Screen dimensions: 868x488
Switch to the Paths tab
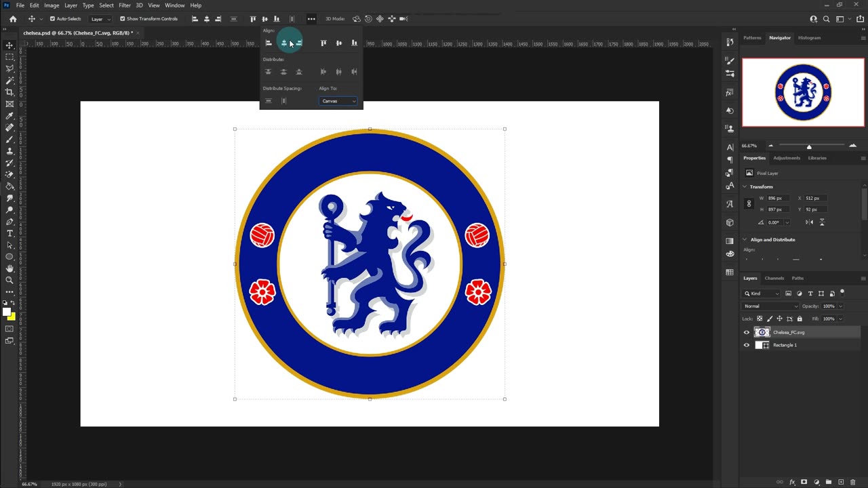coord(797,278)
